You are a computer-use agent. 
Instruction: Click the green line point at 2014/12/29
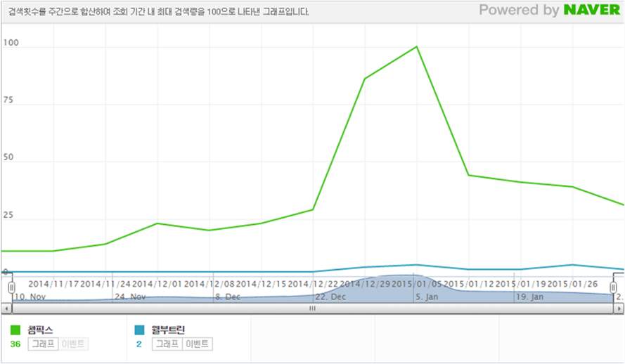pyautogui.click(x=365, y=79)
